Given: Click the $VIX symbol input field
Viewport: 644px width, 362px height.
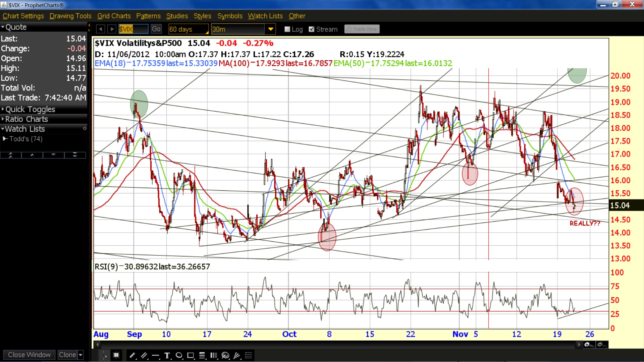Looking at the screenshot, I should [133, 29].
